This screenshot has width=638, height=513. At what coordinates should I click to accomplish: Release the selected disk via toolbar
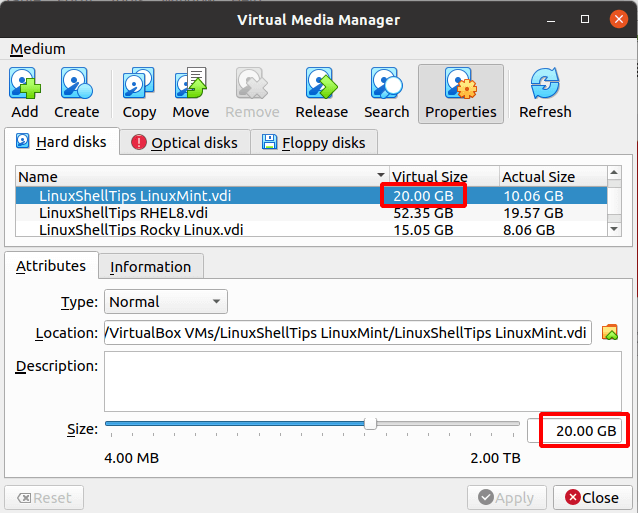tap(321, 93)
